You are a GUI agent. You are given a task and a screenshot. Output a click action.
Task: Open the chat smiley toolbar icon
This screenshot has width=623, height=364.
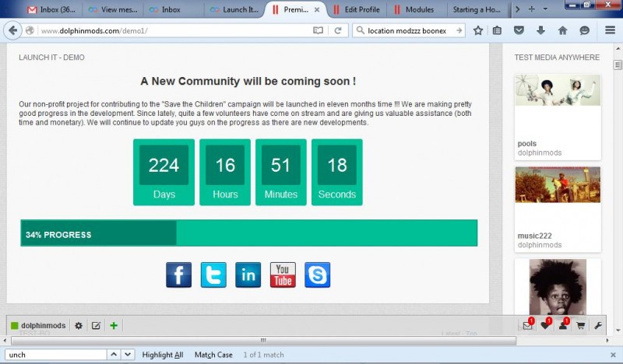585,30
